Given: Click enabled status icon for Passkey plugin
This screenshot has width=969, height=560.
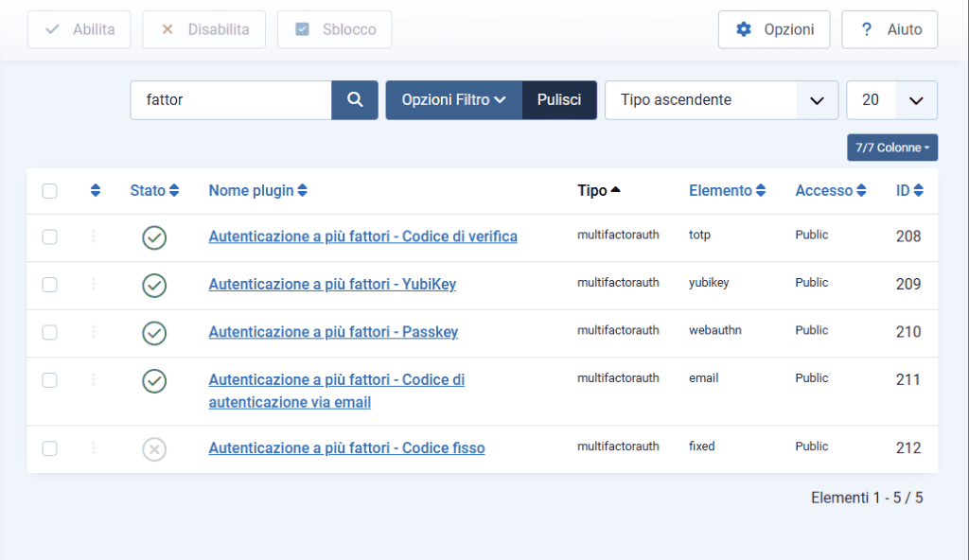Looking at the screenshot, I should [154, 333].
